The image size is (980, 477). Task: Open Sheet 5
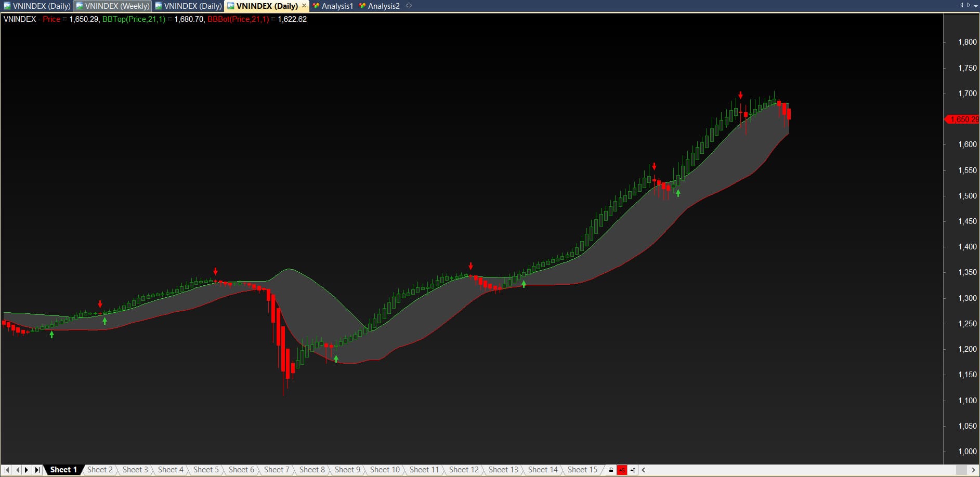[206, 470]
